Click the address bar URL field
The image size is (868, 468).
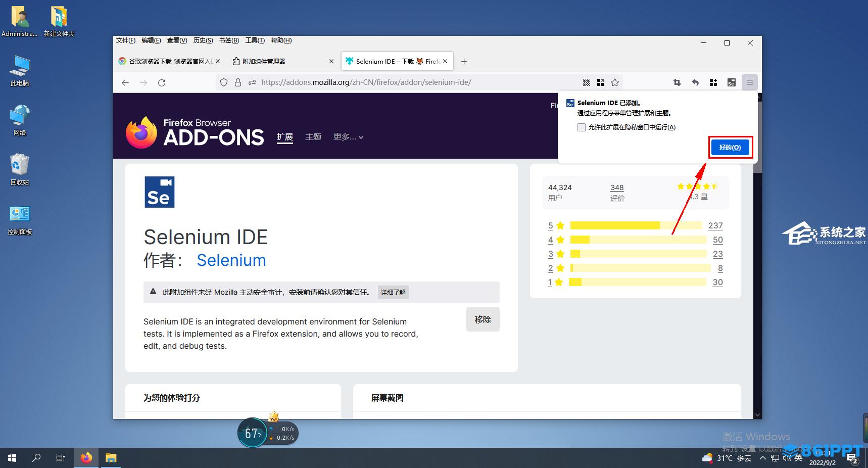(419, 82)
